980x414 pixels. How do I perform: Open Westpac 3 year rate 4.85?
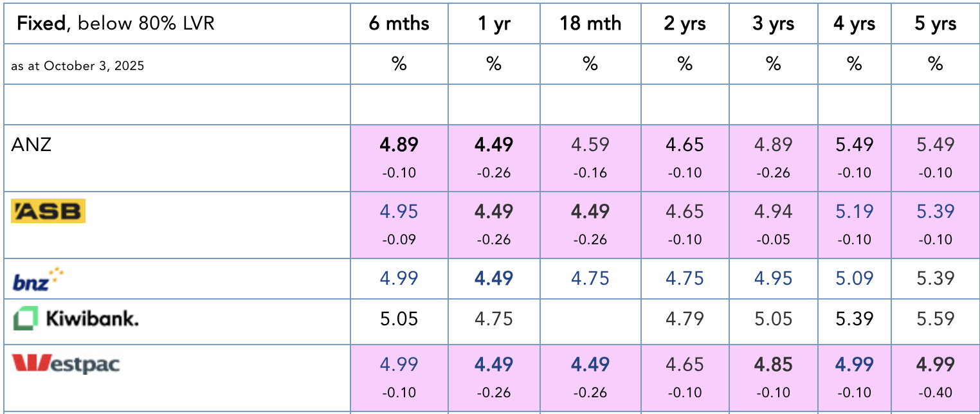point(773,364)
